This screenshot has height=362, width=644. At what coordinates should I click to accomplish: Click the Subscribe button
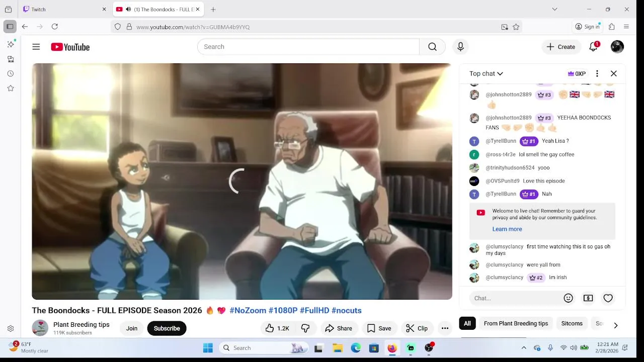(x=167, y=328)
